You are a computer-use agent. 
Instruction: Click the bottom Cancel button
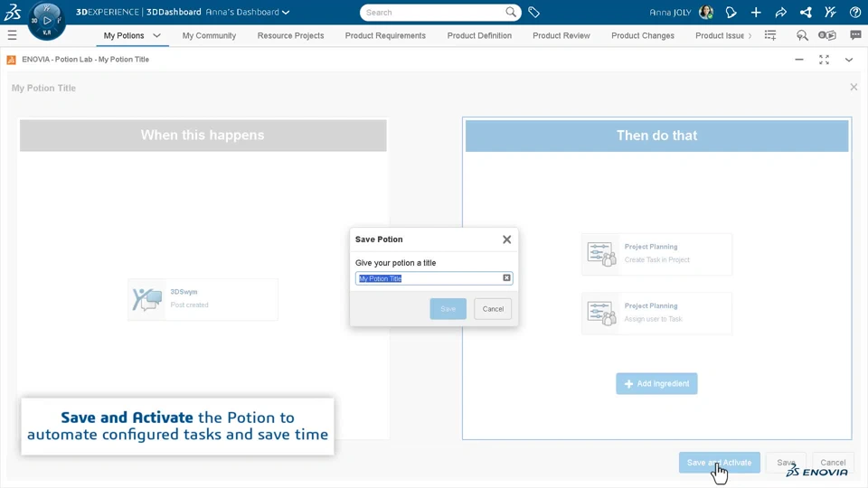point(833,463)
